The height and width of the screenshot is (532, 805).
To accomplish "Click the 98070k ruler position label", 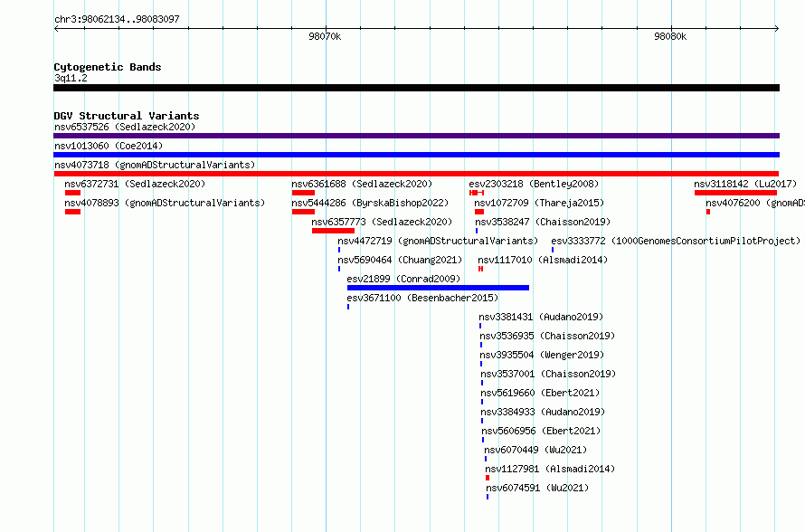I will coord(325,36).
